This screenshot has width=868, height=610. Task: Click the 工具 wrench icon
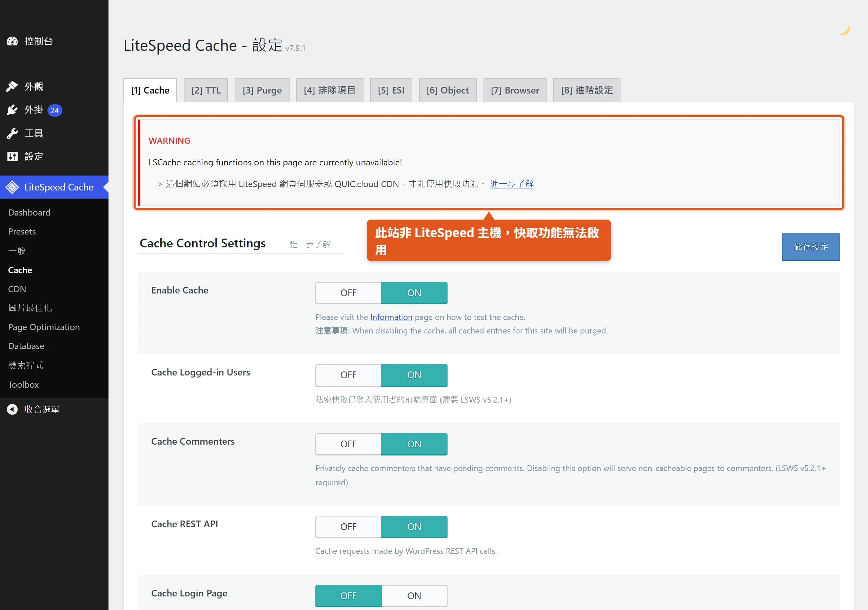point(12,134)
